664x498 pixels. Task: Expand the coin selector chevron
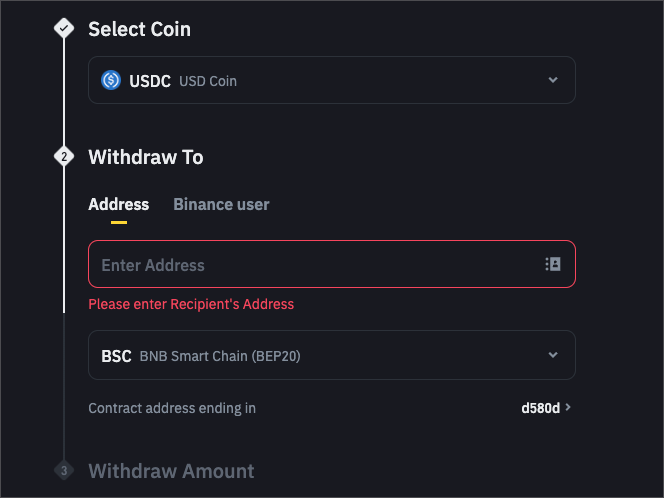pos(553,80)
